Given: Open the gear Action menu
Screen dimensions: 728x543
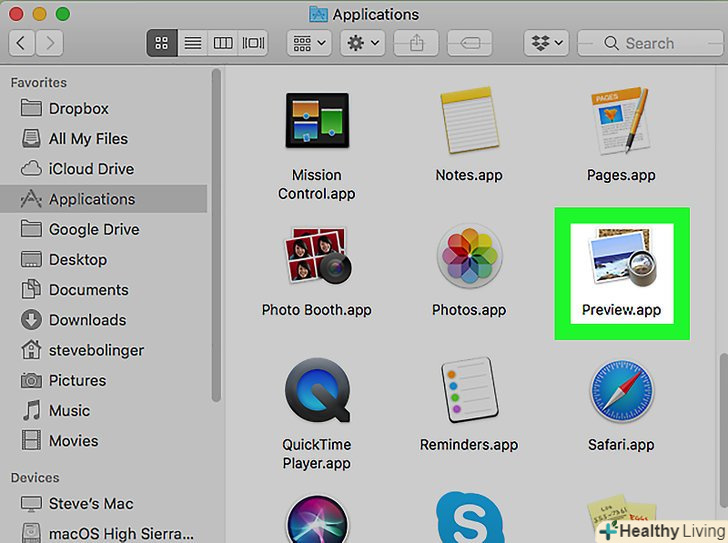Looking at the screenshot, I should point(363,43).
